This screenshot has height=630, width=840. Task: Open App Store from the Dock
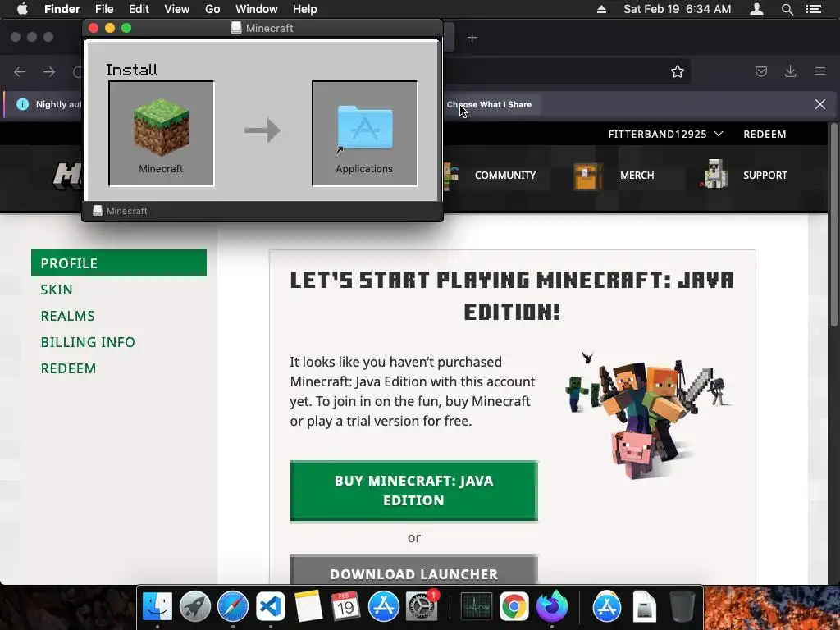[x=384, y=606]
